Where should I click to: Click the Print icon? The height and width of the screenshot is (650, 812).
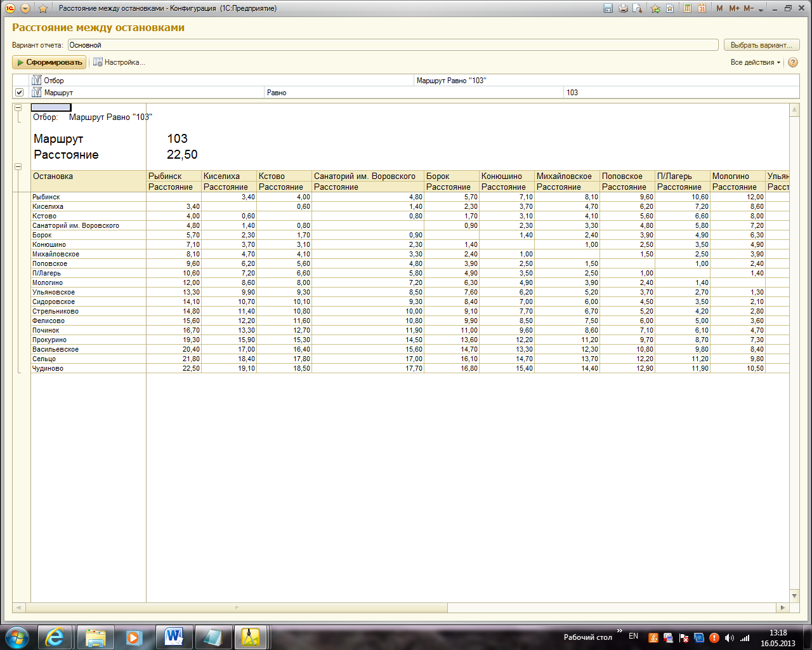[x=623, y=8]
